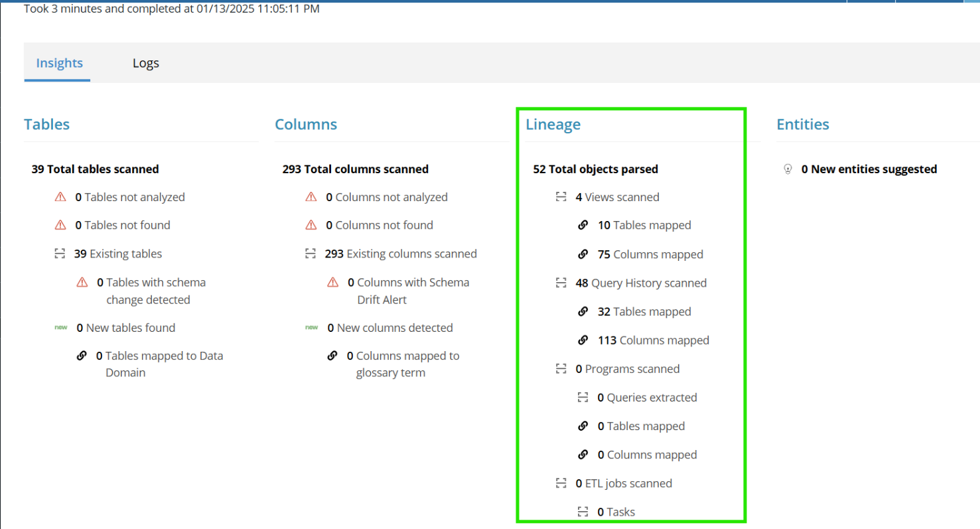Screen dimensions: 980x529
Task: Click the Tables section heading
Action: (x=46, y=124)
